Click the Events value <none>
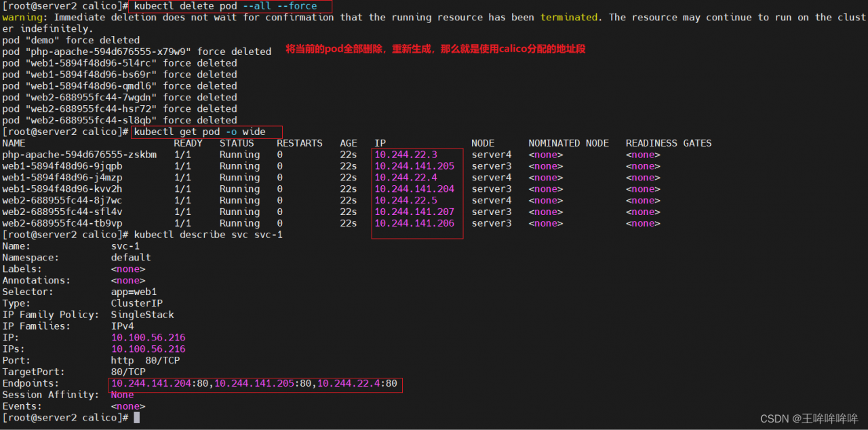 128,406
